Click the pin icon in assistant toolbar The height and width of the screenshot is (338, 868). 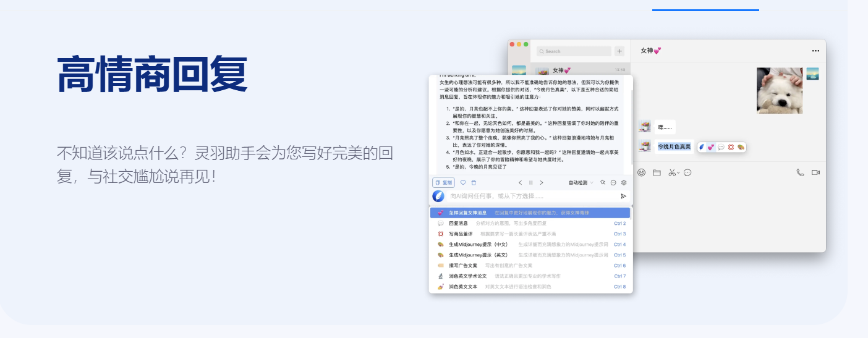(x=603, y=182)
